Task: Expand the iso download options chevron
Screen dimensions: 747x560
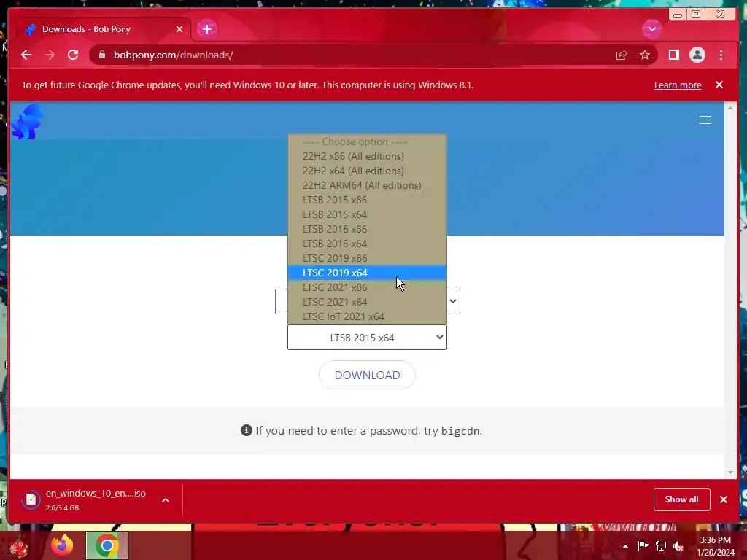Action: click(166, 500)
